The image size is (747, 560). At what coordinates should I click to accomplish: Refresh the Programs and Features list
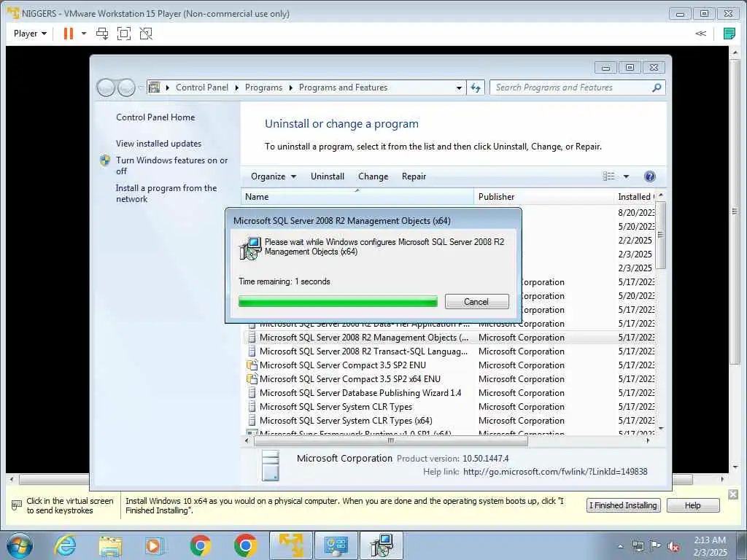pyautogui.click(x=476, y=87)
